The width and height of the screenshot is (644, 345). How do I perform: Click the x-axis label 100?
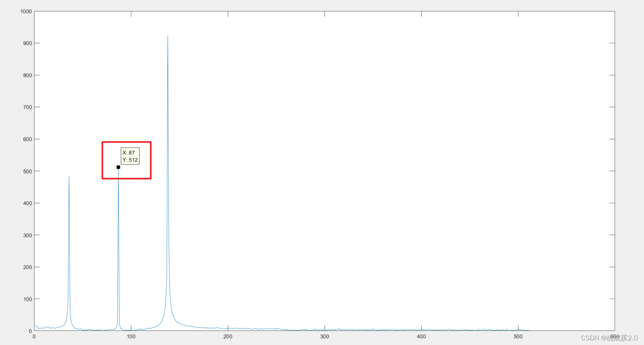pyautogui.click(x=131, y=336)
